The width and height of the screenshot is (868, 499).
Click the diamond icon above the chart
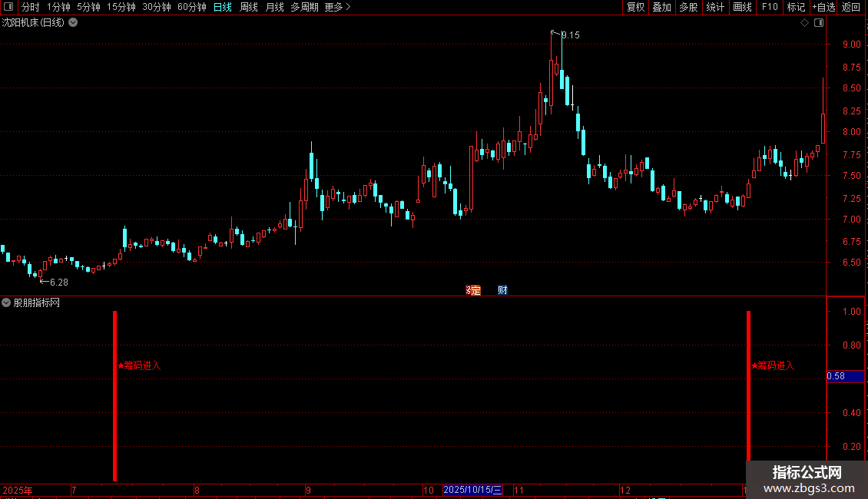click(x=805, y=23)
